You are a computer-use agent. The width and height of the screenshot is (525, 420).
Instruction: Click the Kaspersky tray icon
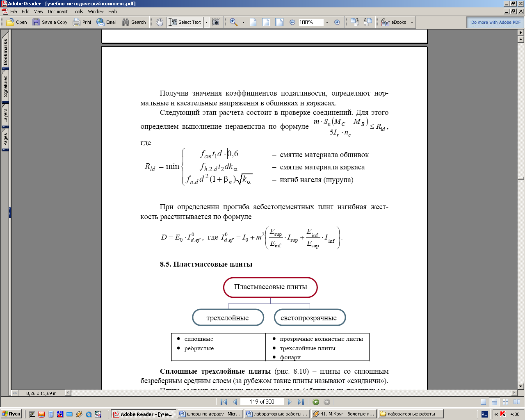503,414
